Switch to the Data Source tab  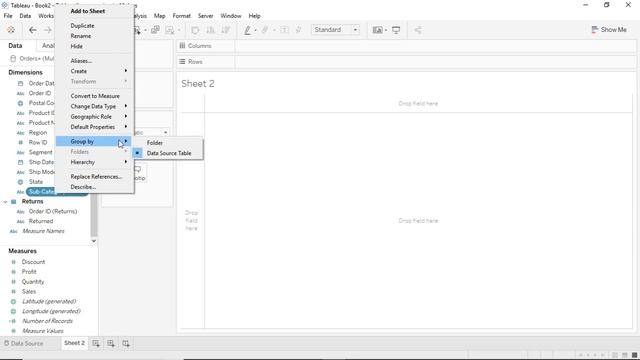tap(24, 344)
